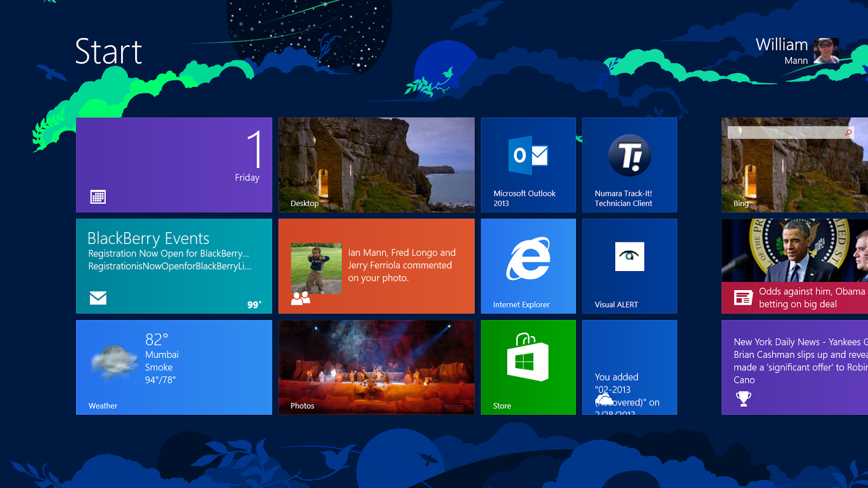Open the Weather tile for Mumbai
The height and width of the screenshot is (488, 868).
pyautogui.click(x=174, y=367)
